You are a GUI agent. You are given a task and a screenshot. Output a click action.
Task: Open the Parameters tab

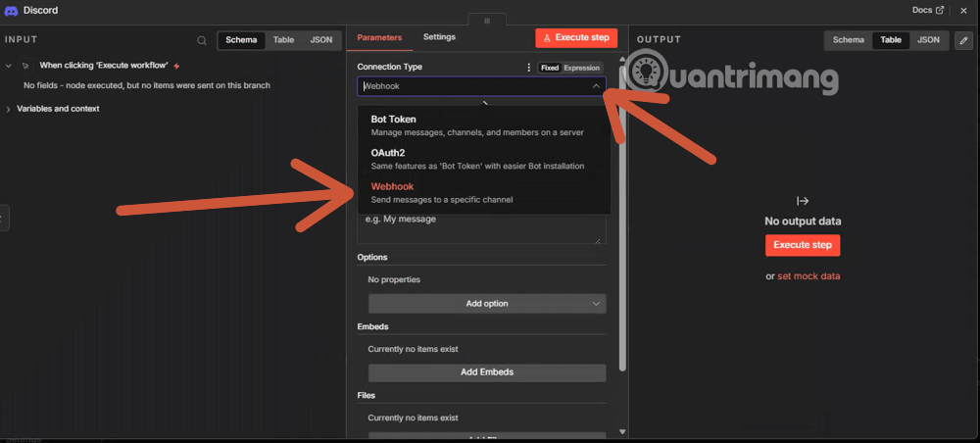379,37
